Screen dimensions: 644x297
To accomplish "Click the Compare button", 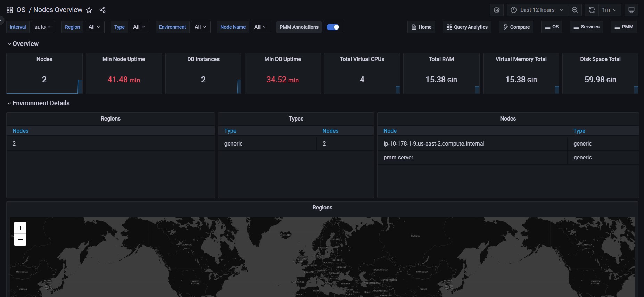I will pos(516,27).
